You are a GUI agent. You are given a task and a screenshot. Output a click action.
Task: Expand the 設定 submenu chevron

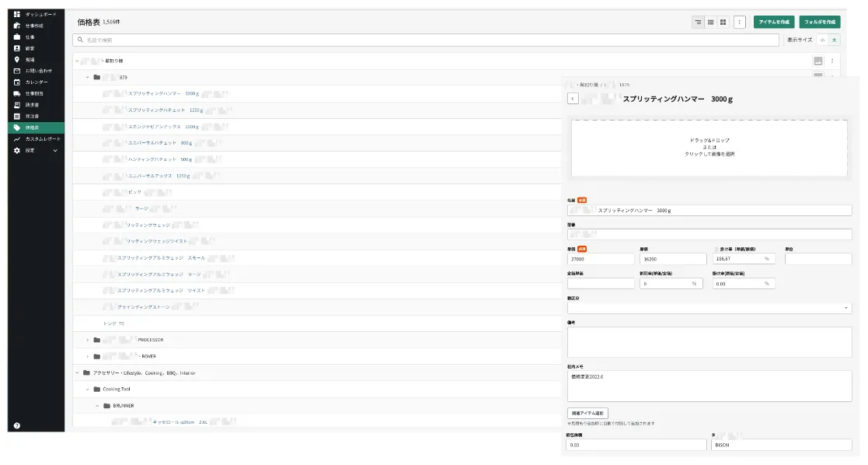point(55,150)
